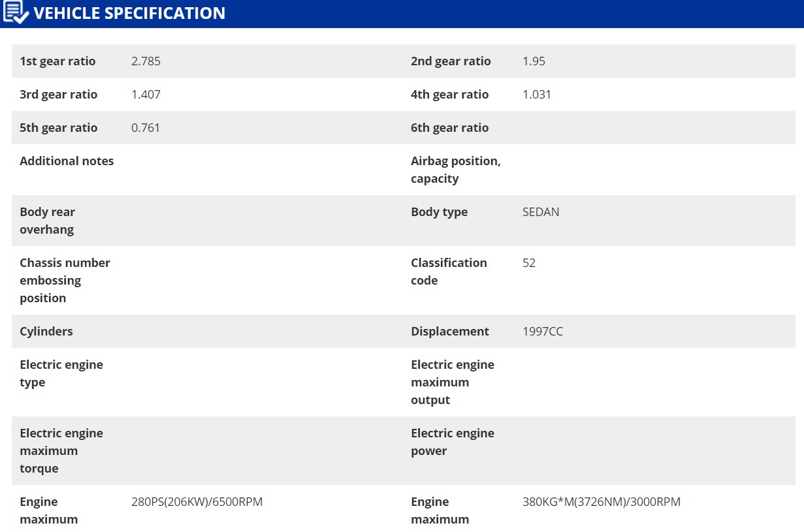Select the value 380KG*M(3726NM)/3000RPM
This screenshot has height=532, width=804.
click(x=602, y=502)
